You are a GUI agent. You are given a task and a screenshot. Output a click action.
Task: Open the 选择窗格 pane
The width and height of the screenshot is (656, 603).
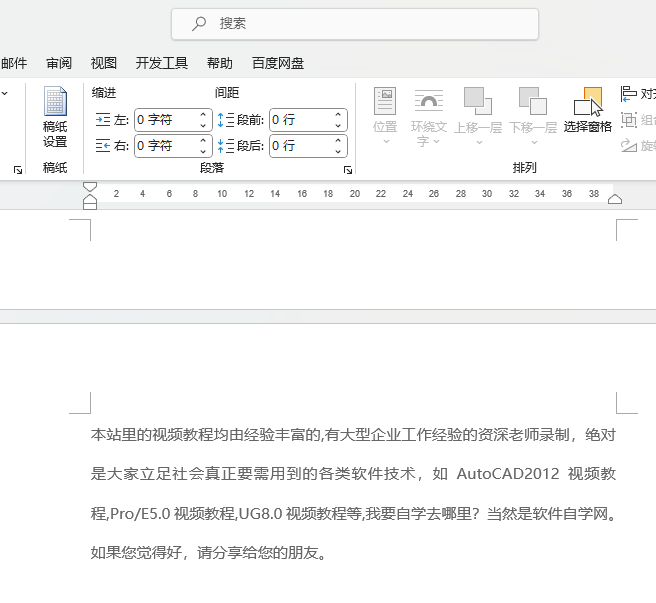[x=588, y=110]
